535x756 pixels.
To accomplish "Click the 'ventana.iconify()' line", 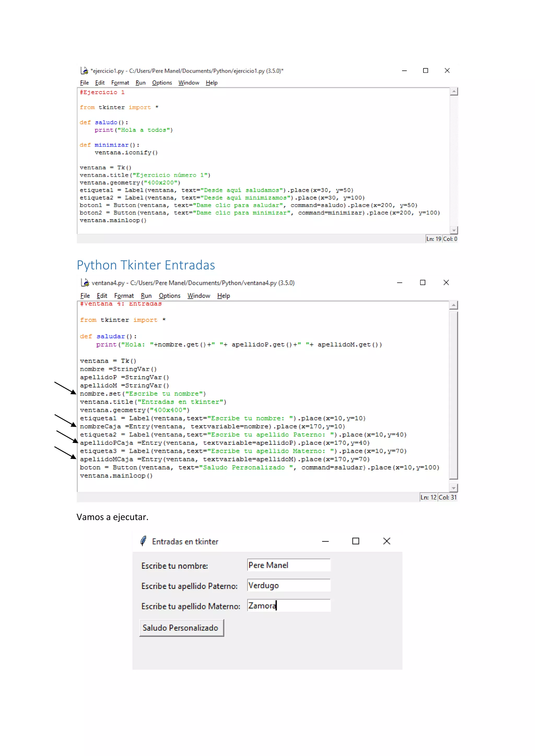I will pos(126,152).
